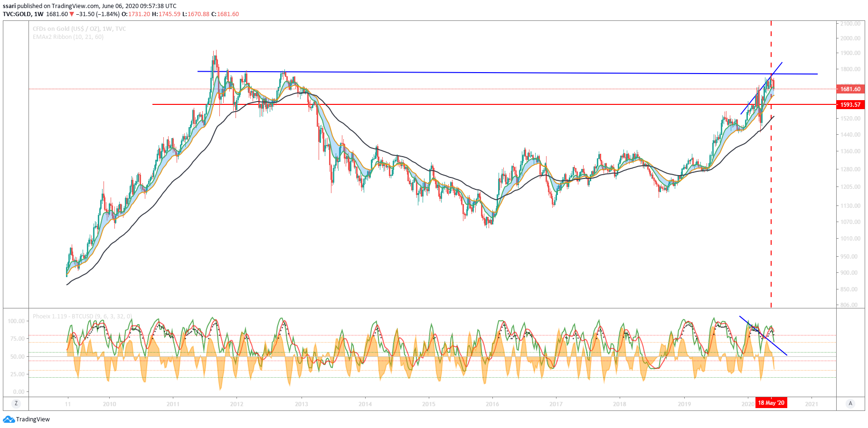Viewport: 868px width, 428px height.
Task: Click the 1440.00 price axis label
Action: (x=850, y=135)
